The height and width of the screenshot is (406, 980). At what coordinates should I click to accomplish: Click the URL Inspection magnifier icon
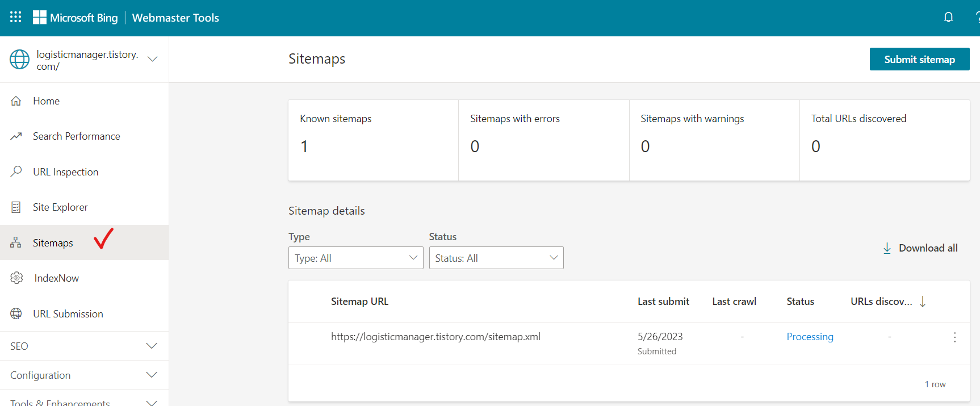16,171
